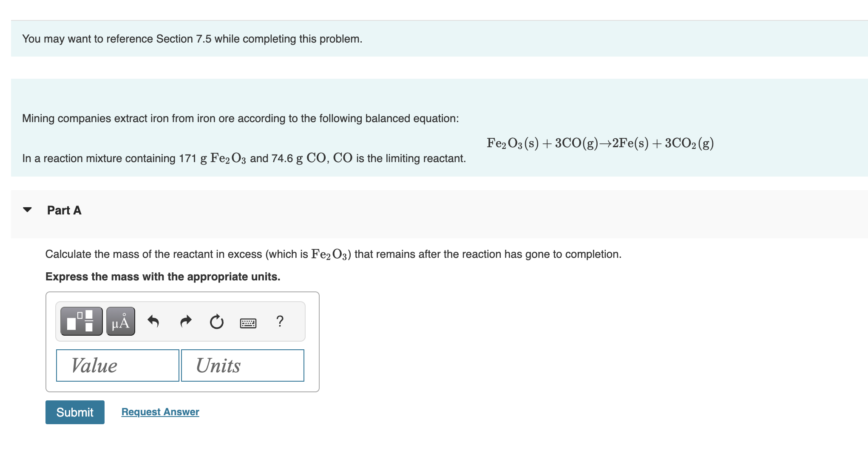Collapse Part A with the triangle

click(28, 210)
